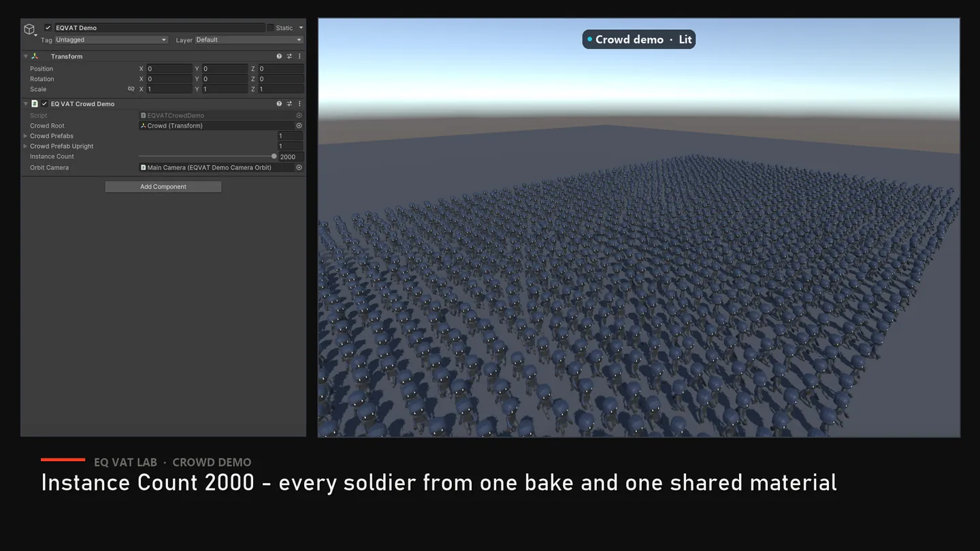This screenshot has width=980, height=551.
Task: Enable the Static checkbox
Action: (270, 28)
